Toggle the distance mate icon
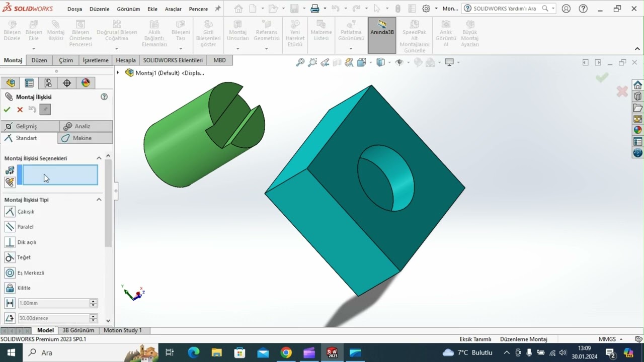The image size is (644, 362). (10, 303)
